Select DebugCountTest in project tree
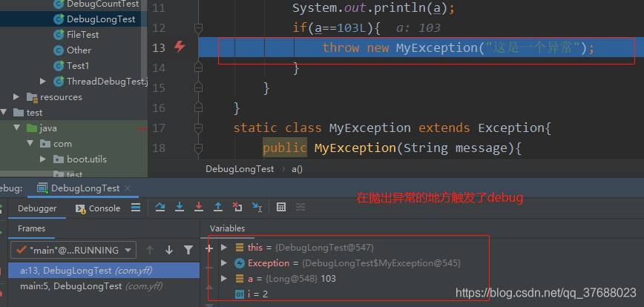The width and height of the screenshot is (644, 307). point(102,4)
